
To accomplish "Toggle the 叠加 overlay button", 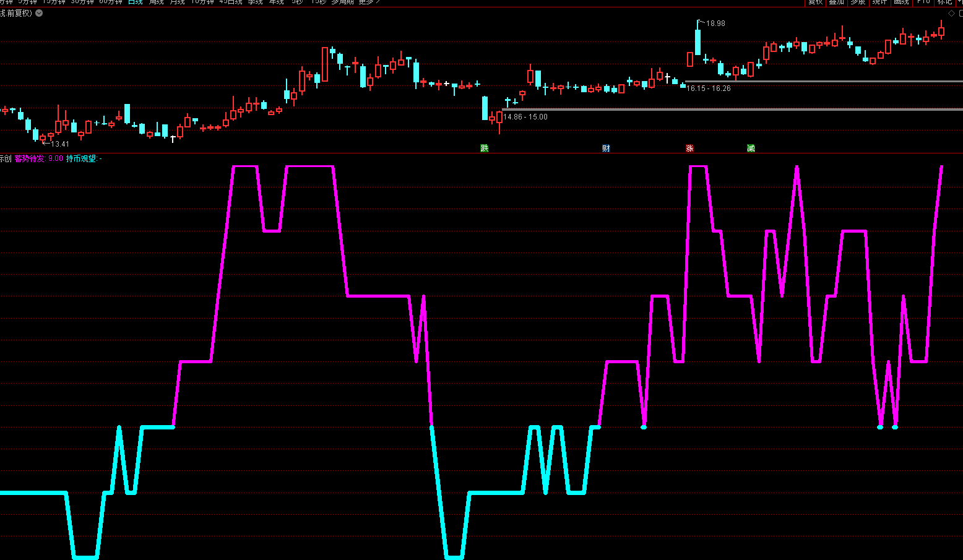I will click(837, 2).
